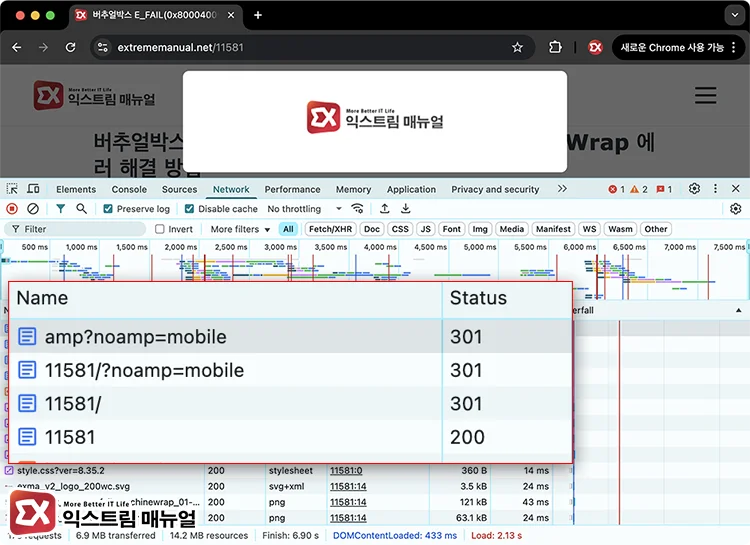Switch to the Elements tab
The image size is (750, 545).
click(x=76, y=189)
